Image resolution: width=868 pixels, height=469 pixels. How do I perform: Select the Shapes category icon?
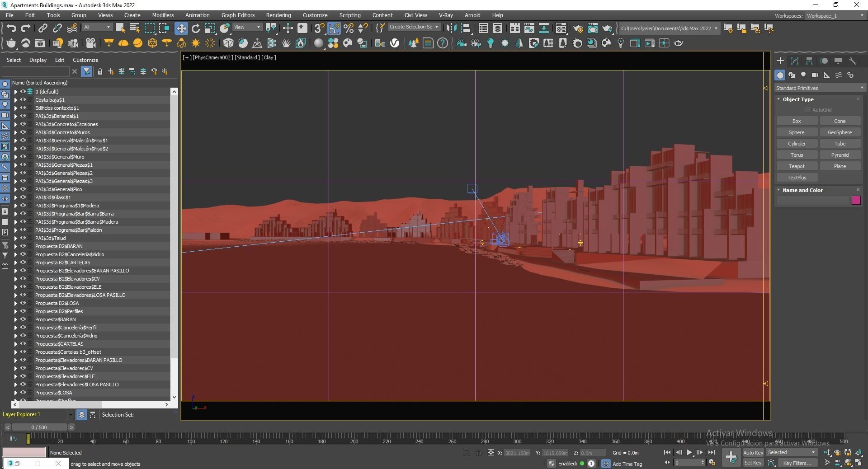pyautogui.click(x=792, y=75)
